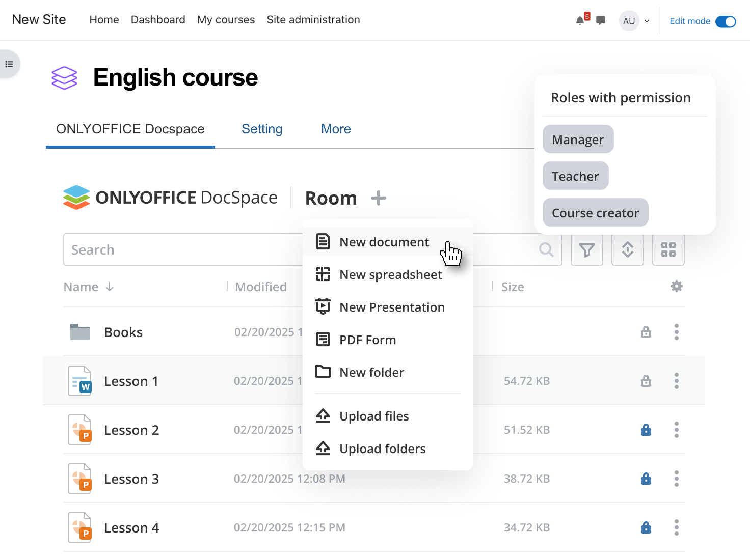Choose New spreadsheet from the menu

tap(388, 274)
